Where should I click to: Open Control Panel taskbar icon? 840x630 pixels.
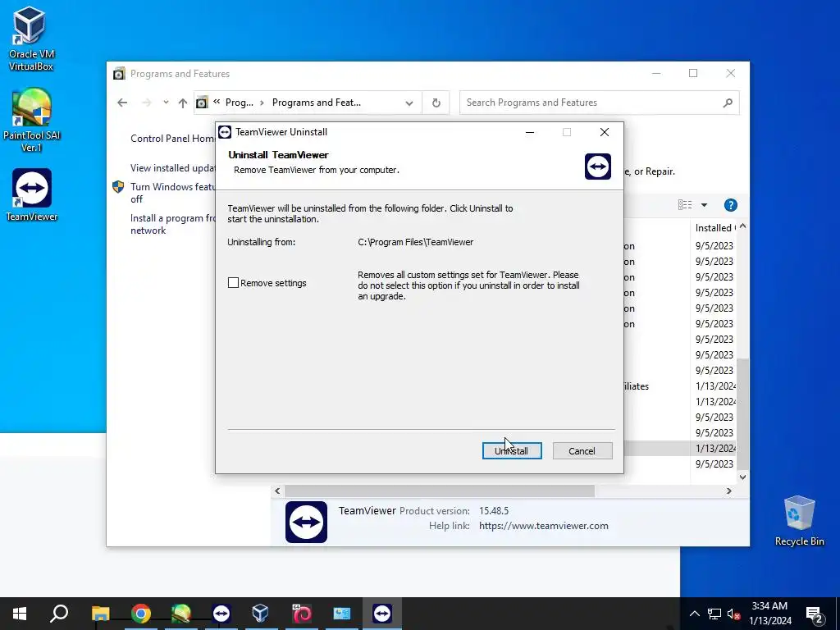coord(342,614)
